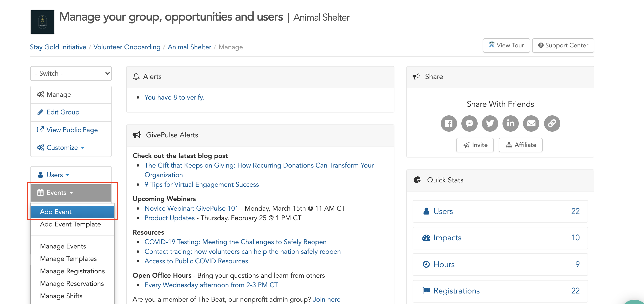Click the View Tour mascot icon
The width and height of the screenshot is (644, 304).
pos(491,45)
